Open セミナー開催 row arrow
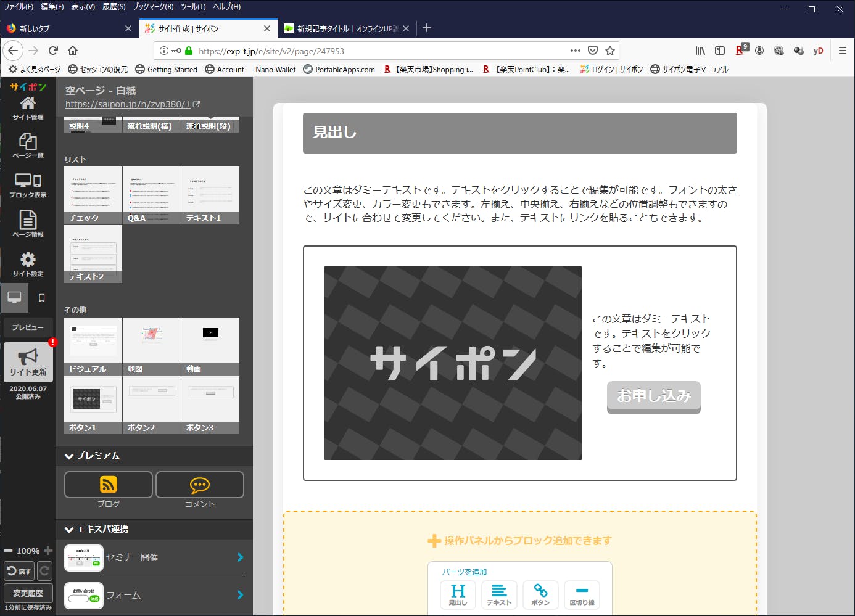Image resolution: width=855 pixels, height=616 pixels. pos(240,557)
